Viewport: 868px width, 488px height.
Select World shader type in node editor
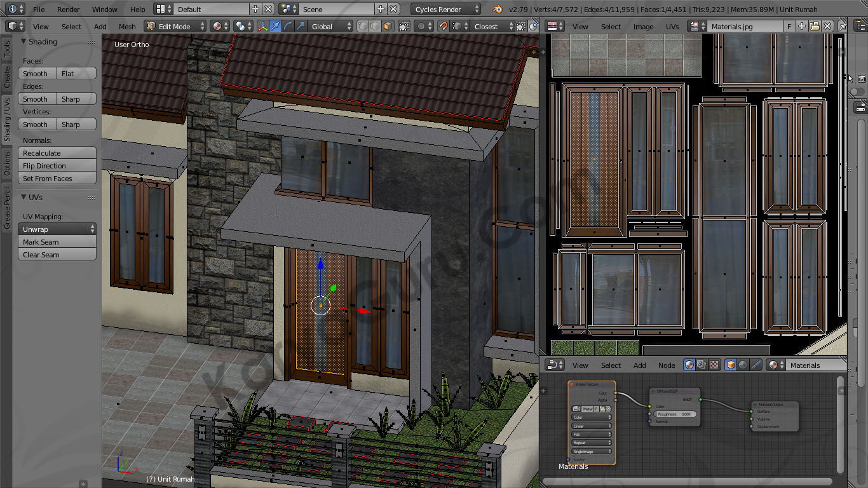tap(743, 365)
